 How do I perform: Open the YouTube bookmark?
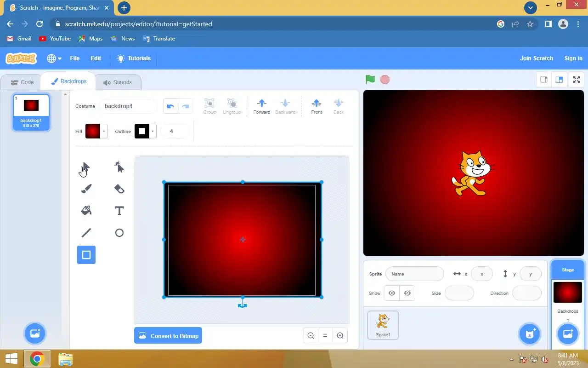[x=55, y=39]
